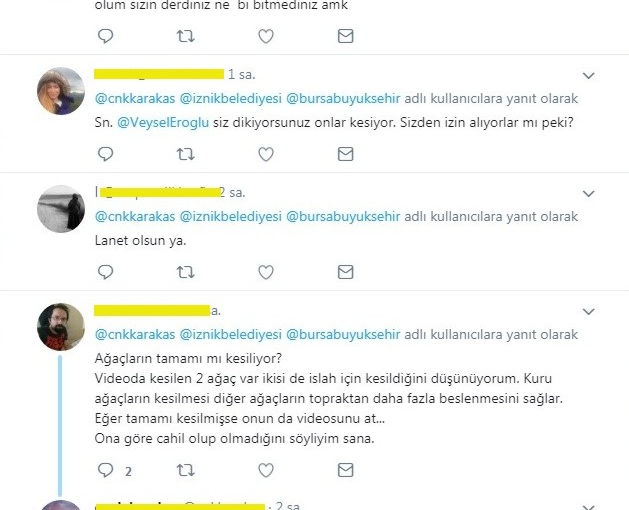Open reply icon under 'Lanet olsun ya.'

click(106, 272)
